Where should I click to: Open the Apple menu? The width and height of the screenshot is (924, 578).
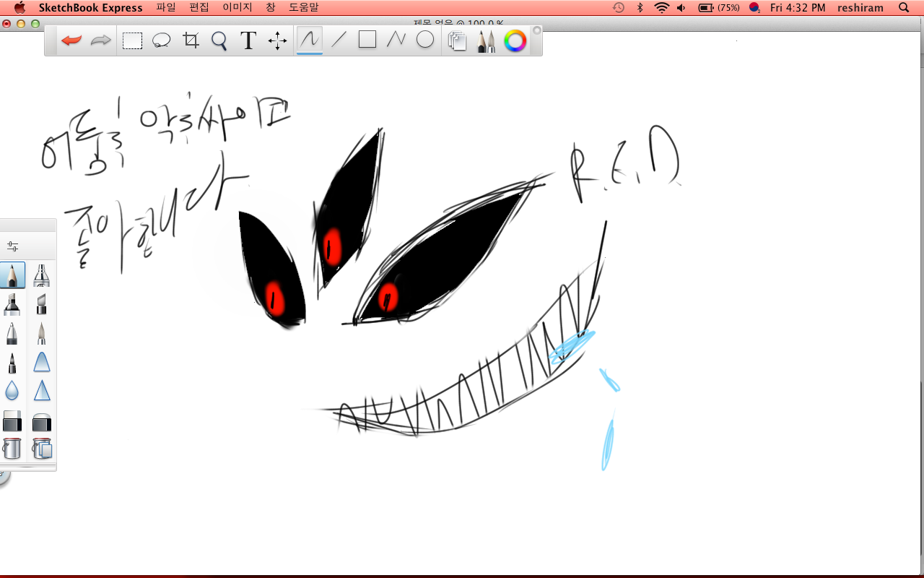[19, 8]
